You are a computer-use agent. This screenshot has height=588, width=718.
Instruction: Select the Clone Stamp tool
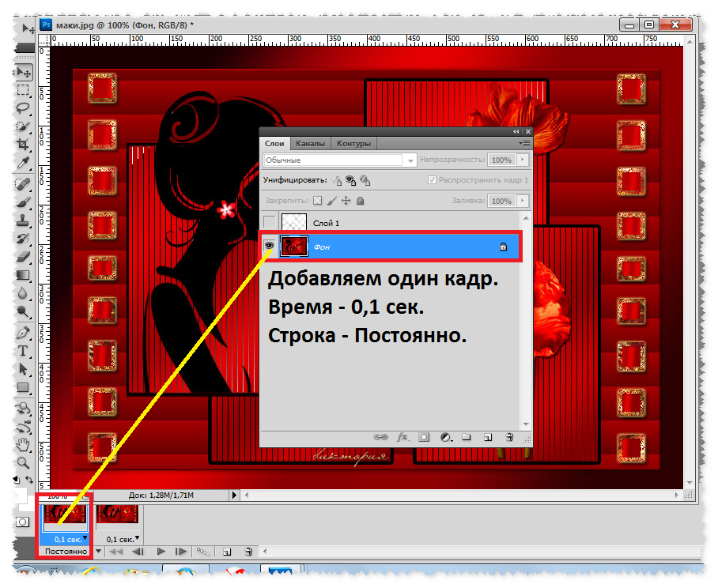[x=23, y=220]
